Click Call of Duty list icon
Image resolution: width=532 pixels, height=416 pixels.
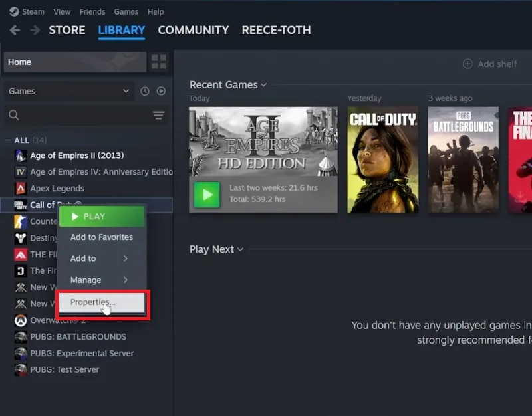21,205
